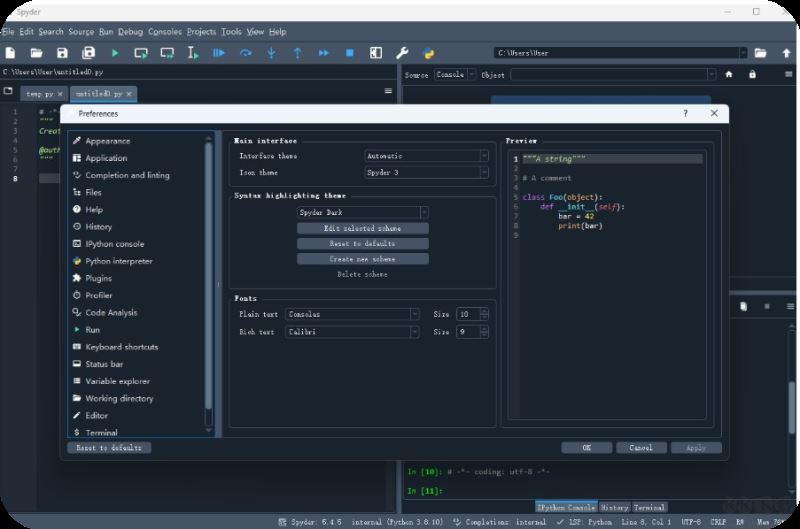This screenshot has width=800, height=529.
Task: Open the Spyder Dark syntax theme dropdown
Action: [x=362, y=212]
